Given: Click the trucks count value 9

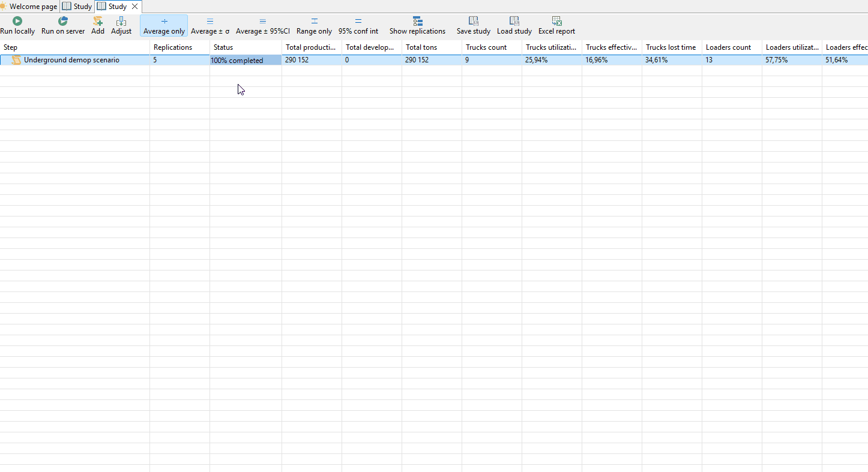Looking at the screenshot, I should point(467,60).
